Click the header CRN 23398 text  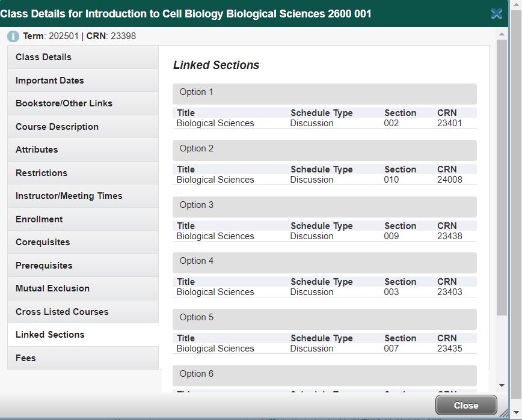click(111, 36)
